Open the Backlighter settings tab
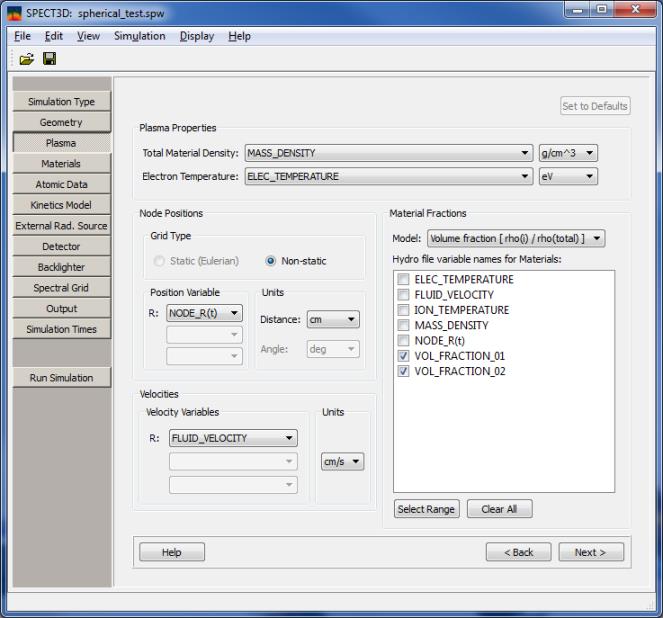This screenshot has height=618, width=663. click(x=61, y=267)
